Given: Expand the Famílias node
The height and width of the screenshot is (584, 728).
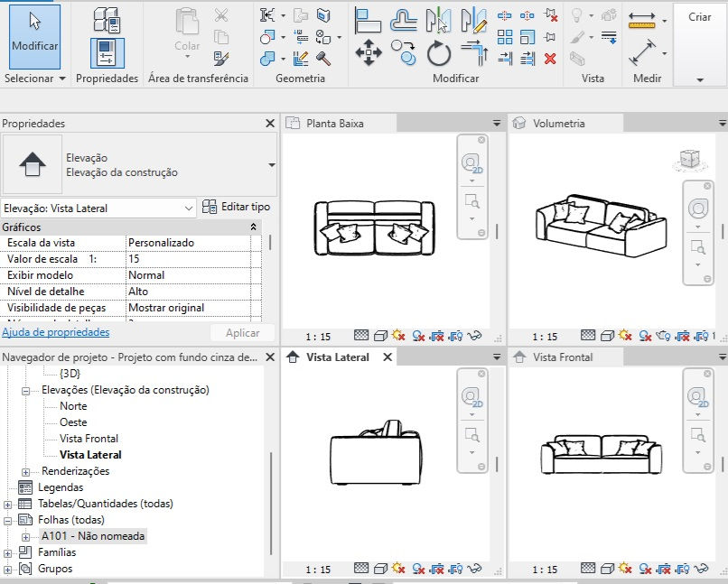Looking at the screenshot, I should point(7,553).
